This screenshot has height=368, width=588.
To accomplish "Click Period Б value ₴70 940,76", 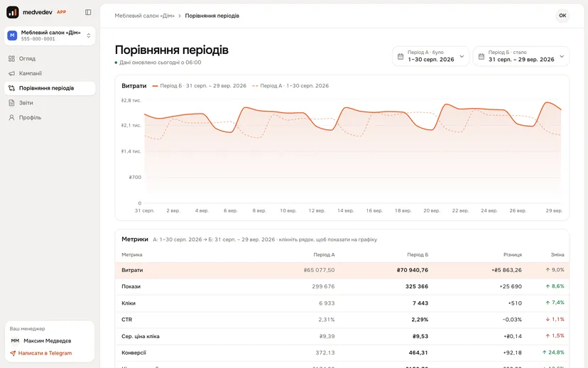I will tap(413, 270).
